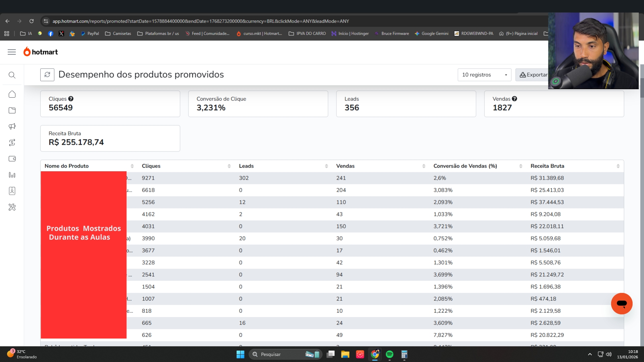Screen dimensions: 644x362
Task: Sort table by Receita Bruta column arrows
Action: click(x=618, y=166)
